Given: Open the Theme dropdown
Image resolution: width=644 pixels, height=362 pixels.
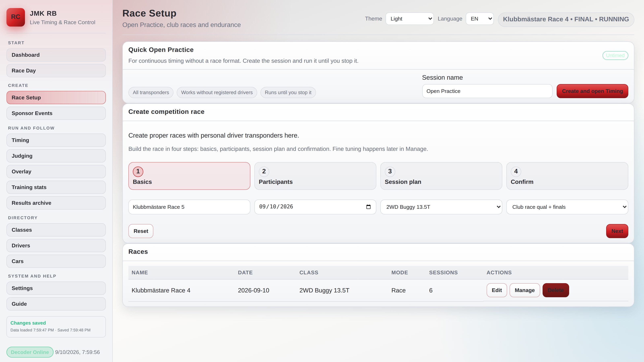Looking at the screenshot, I should (x=410, y=19).
